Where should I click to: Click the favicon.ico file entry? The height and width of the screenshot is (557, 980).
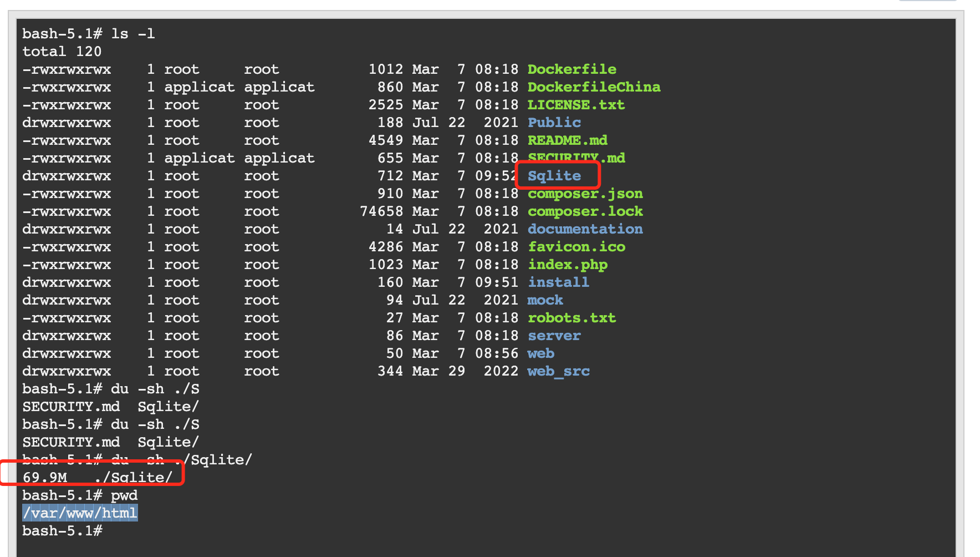[x=576, y=246]
